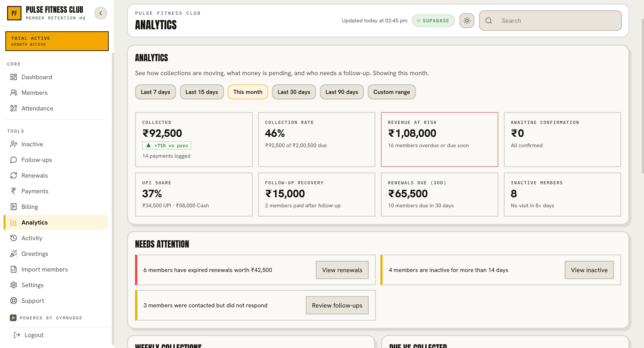Click the Follow-up Recovery ₹15,000 card
Viewport: 644px width, 348px height.
point(316,195)
